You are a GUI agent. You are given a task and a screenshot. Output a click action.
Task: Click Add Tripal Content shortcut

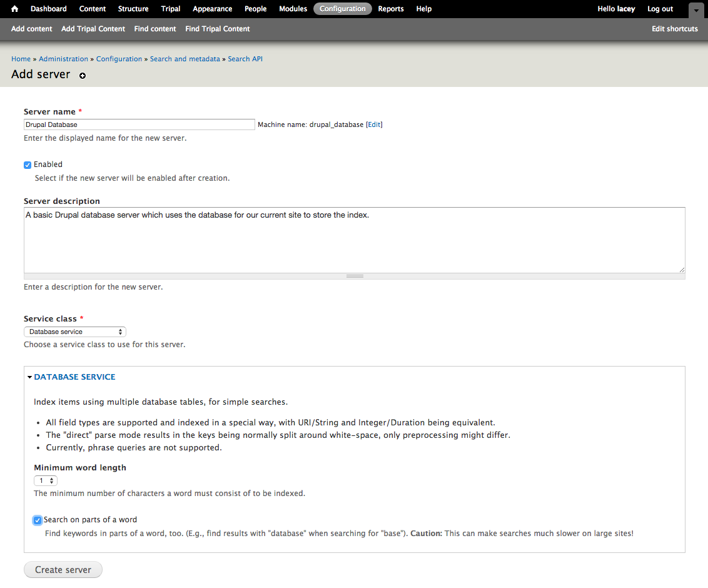click(x=93, y=29)
